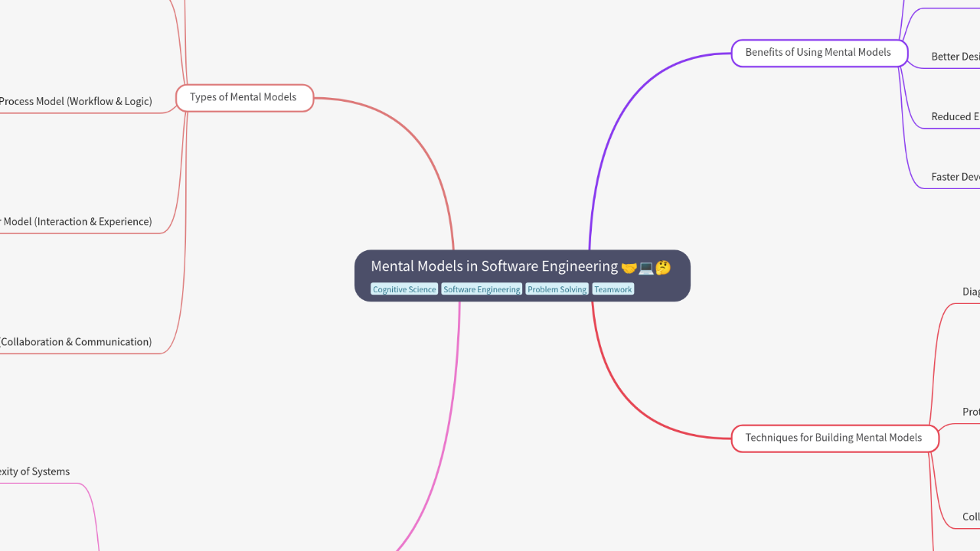
Task: Click the Problem Solving tag
Action: click(557, 289)
